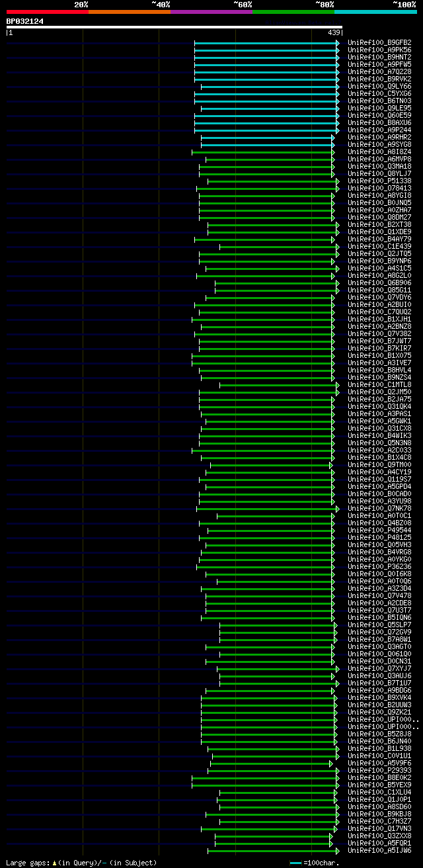Select the UniRef100_B8HVL4 label
The height and width of the screenshot is (868, 423).
(x=379, y=370)
